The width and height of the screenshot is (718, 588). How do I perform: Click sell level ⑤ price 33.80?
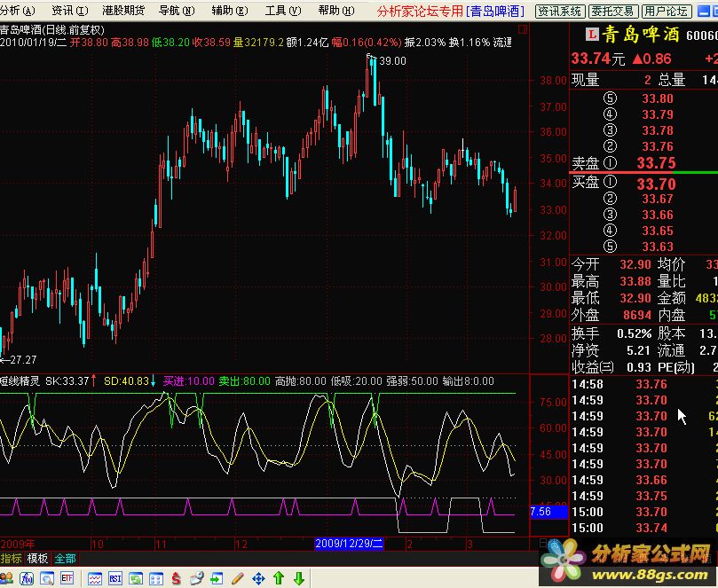(658, 98)
